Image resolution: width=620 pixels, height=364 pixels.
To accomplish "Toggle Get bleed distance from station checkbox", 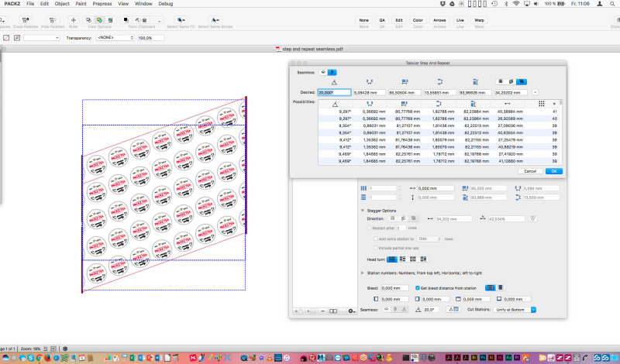I will pos(417,288).
